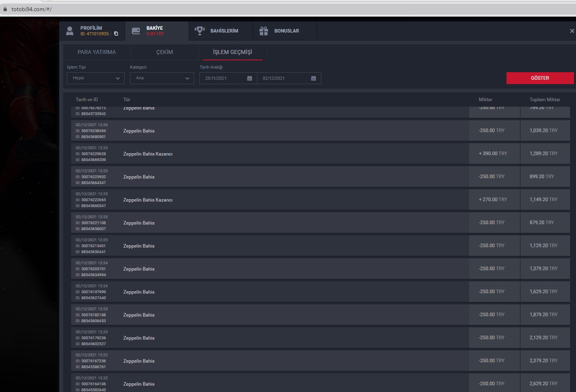Copy the profile ID with copy icon
This screenshot has width=576, height=392.
(x=116, y=34)
